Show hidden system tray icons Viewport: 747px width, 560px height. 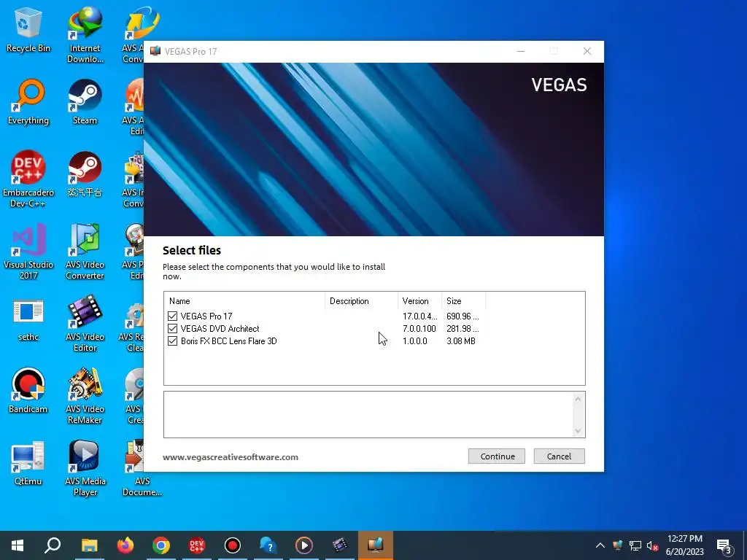pyautogui.click(x=600, y=545)
